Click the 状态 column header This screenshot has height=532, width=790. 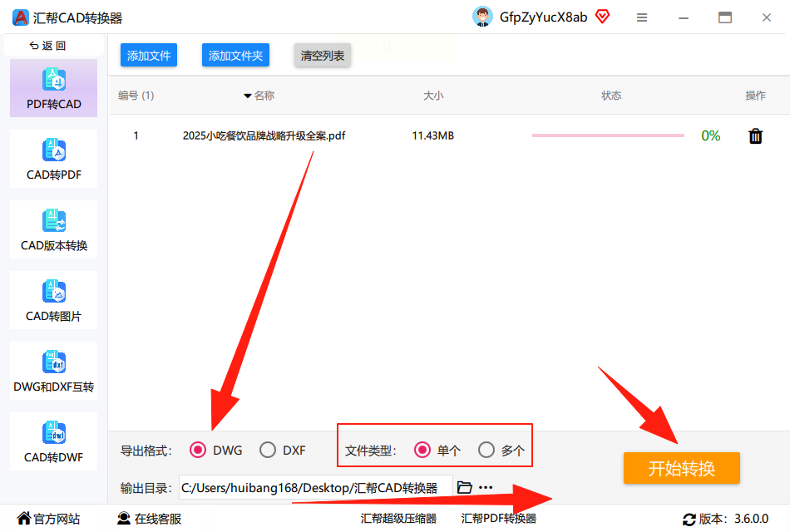tap(611, 96)
